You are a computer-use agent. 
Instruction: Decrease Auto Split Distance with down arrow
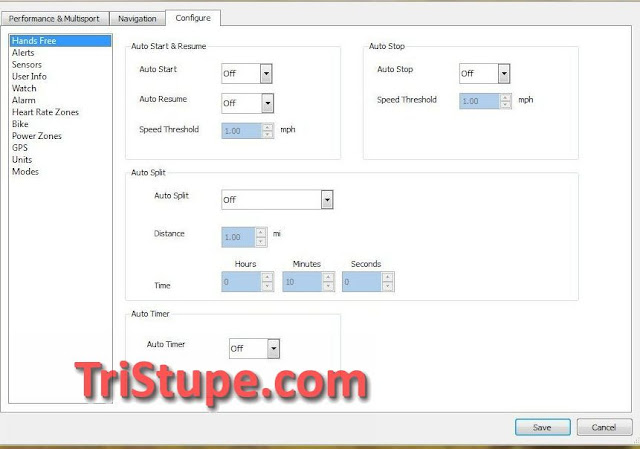pyautogui.click(x=261, y=242)
